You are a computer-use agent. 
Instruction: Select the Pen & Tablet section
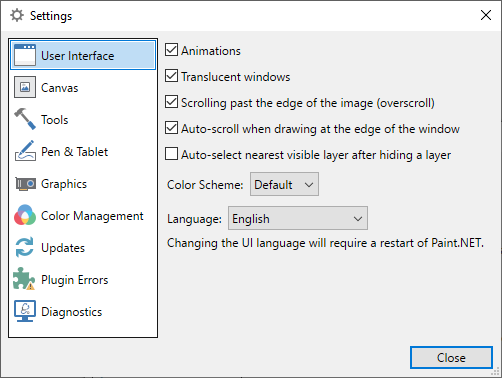[83, 151]
